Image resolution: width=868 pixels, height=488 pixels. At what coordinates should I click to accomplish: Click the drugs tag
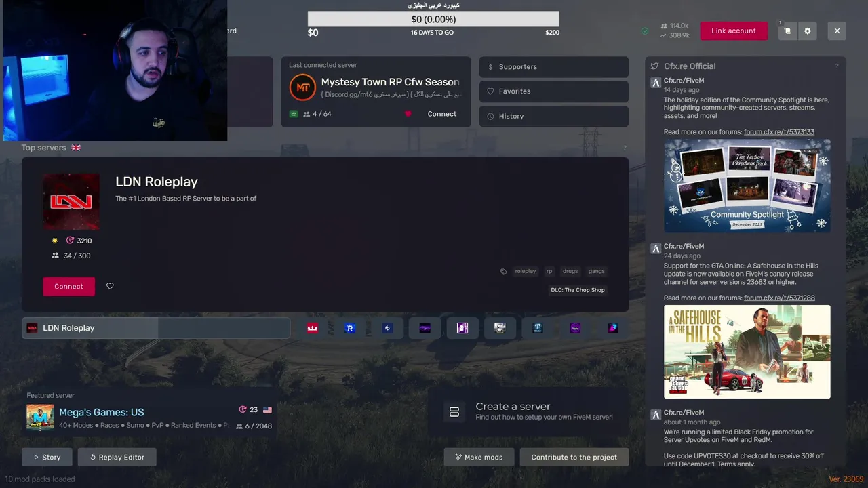coord(570,271)
